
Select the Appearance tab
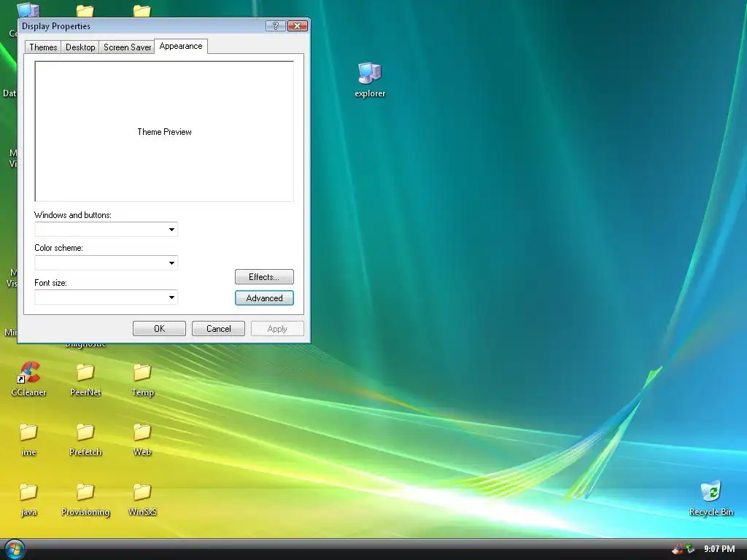181,46
